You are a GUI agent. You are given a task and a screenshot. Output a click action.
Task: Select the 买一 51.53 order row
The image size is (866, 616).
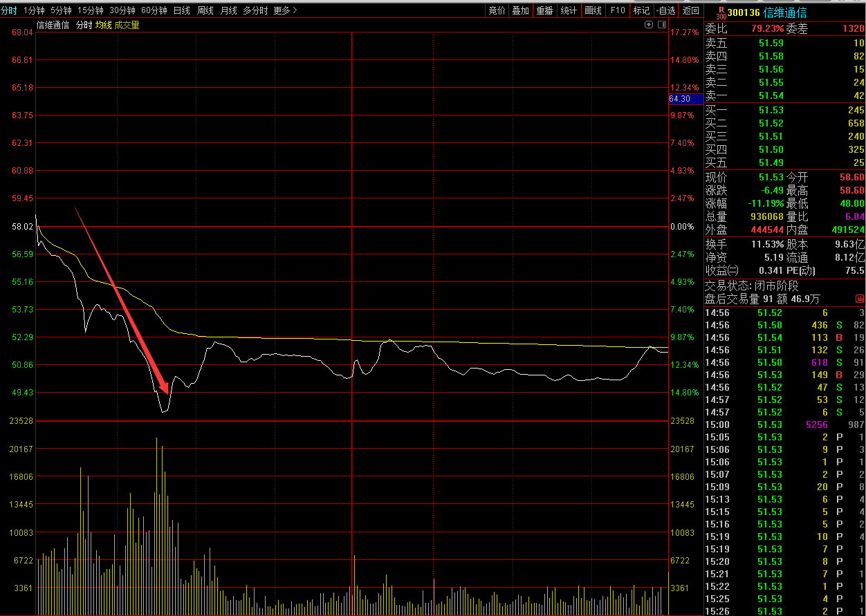pos(784,110)
